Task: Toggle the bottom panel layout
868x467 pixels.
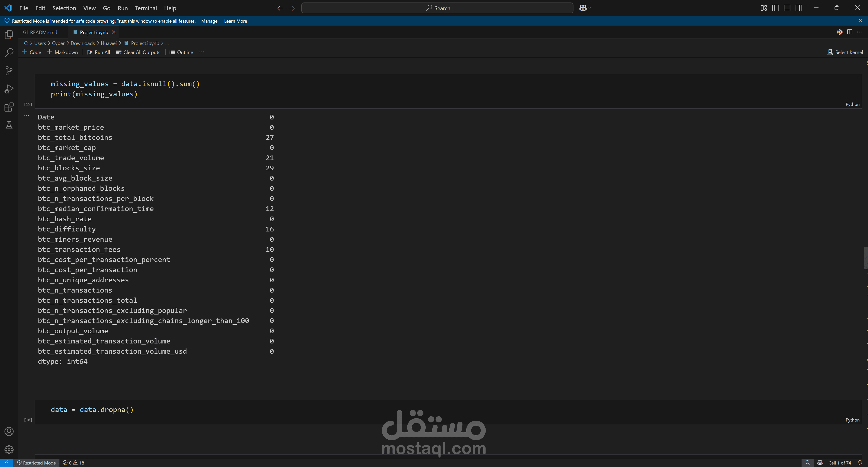Action: pos(787,8)
